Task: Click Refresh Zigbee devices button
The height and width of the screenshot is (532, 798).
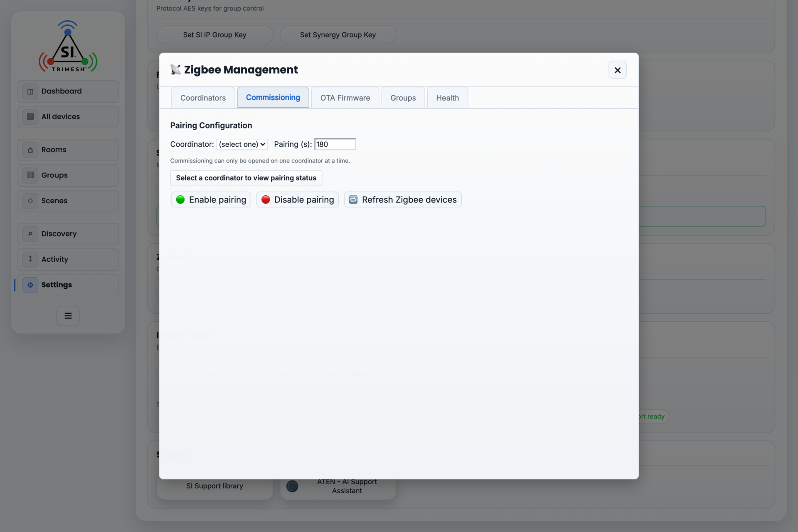Action: tap(403, 199)
